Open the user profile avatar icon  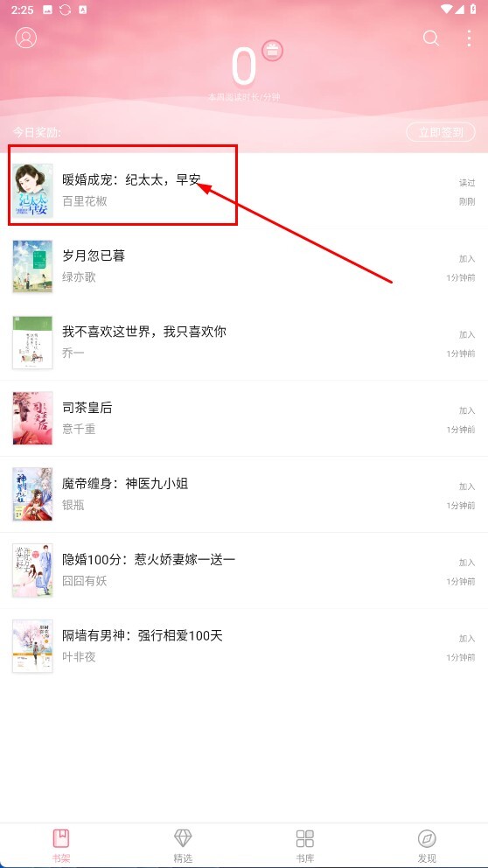pyautogui.click(x=26, y=38)
